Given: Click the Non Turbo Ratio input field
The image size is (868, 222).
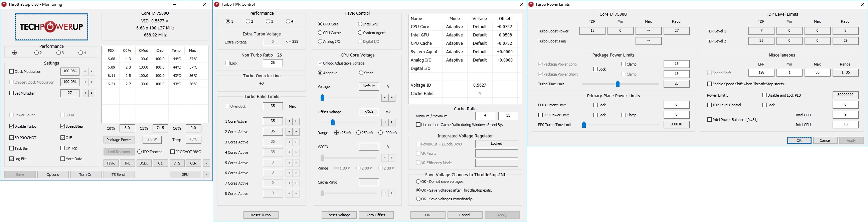Looking at the screenshot, I should click(273, 64).
